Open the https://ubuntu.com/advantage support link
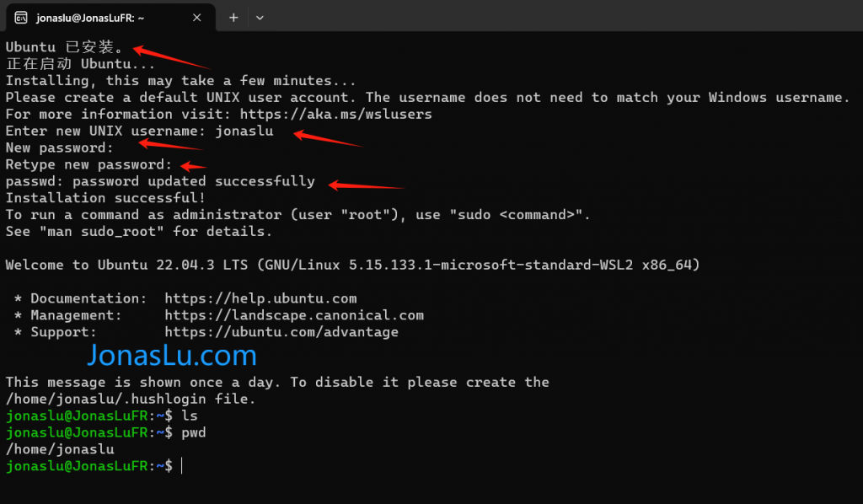The width and height of the screenshot is (863, 504). point(281,332)
